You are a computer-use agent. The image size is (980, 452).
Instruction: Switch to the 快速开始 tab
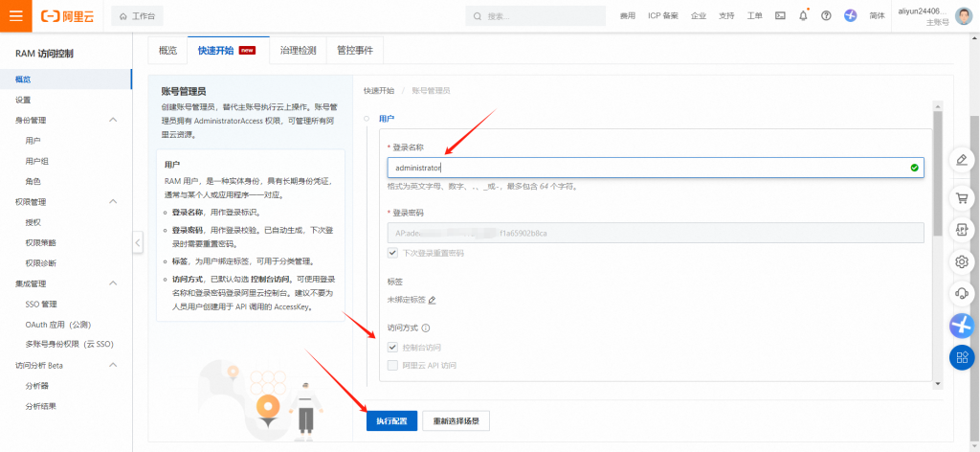point(228,51)
